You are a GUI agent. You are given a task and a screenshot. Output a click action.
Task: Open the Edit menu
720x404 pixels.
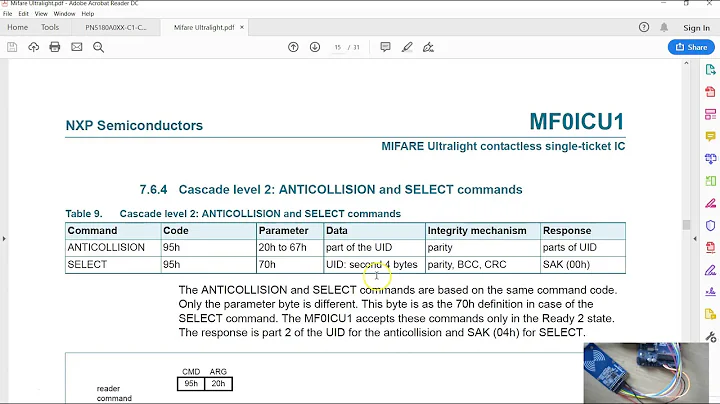23,14
